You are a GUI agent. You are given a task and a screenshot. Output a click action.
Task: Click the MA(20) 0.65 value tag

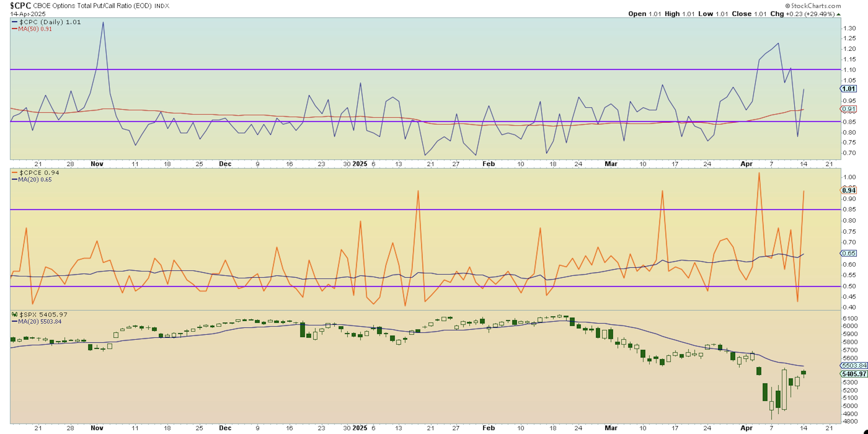pyautogui.click(x=849, y=253)
